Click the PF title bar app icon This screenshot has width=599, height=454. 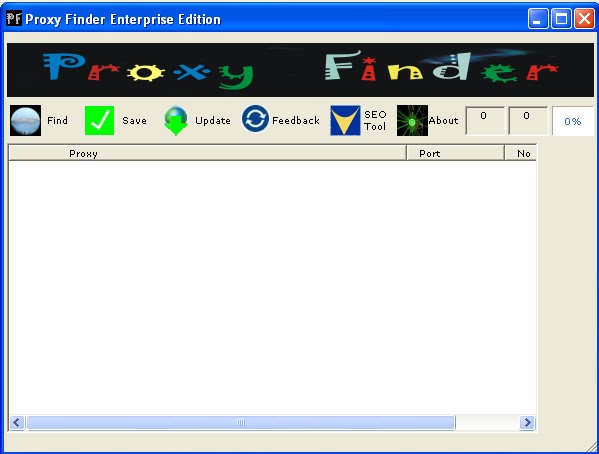14,18
